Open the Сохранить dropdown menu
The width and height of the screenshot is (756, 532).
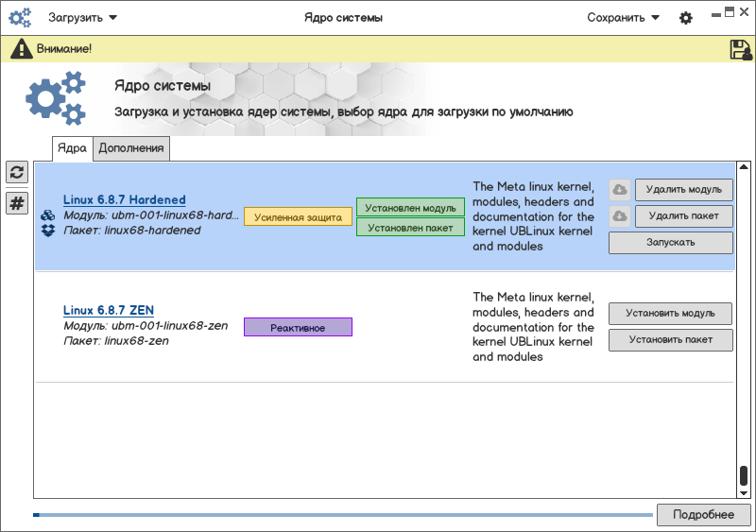click(x=623, y=17)
